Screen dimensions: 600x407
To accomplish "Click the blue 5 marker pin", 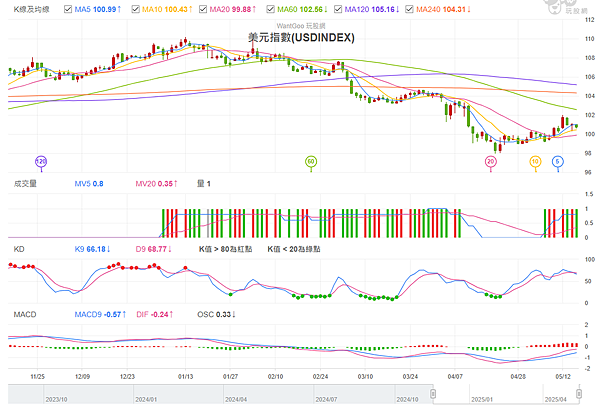I will tap(558, 162).
